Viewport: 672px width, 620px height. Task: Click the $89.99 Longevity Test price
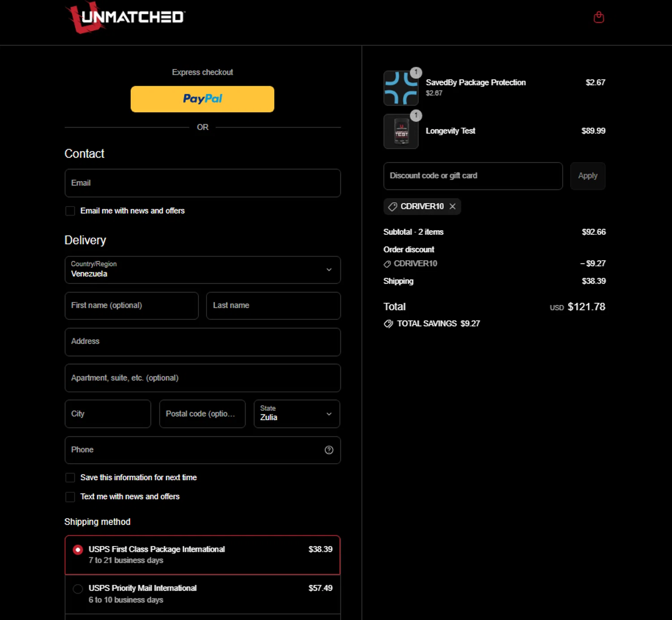(x=593, y=131)
